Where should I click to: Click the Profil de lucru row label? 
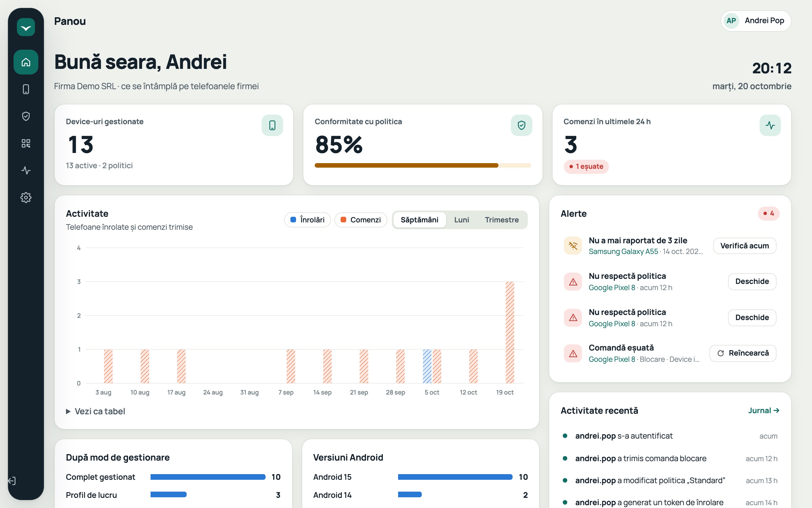(91, 495)
